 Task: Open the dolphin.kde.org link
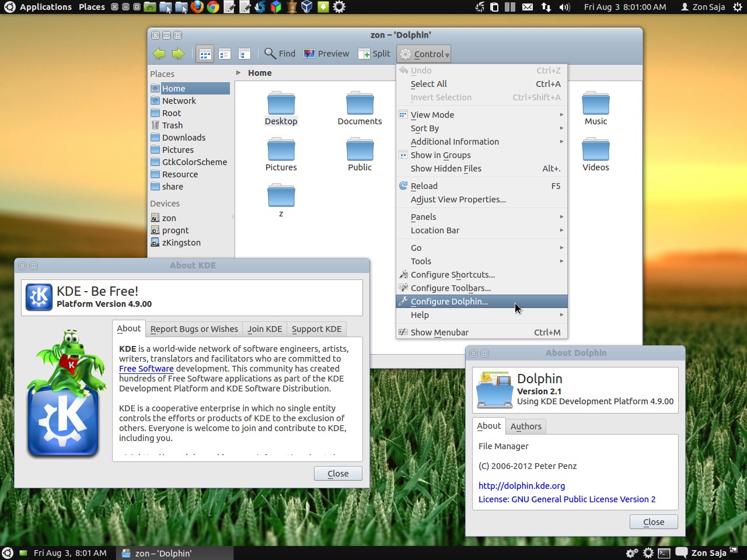point(521,485)
